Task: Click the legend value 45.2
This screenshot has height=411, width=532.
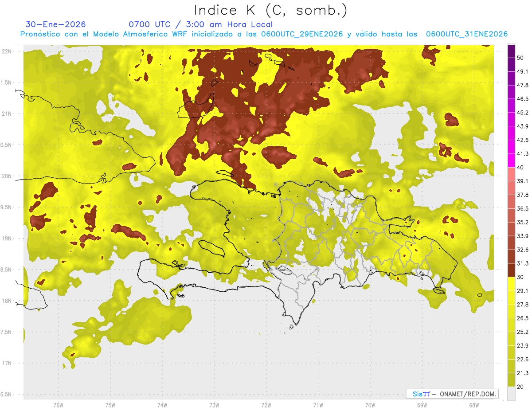Action: click(522, 113)
